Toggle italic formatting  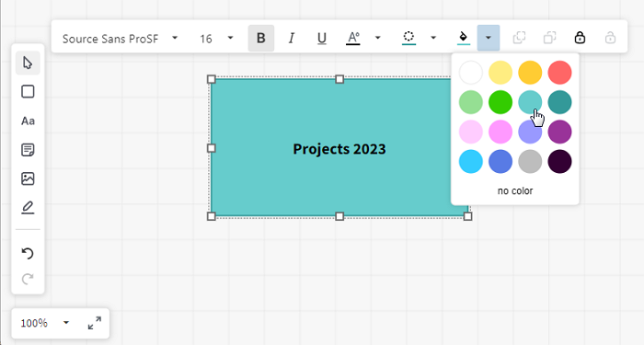click(292, 39)
